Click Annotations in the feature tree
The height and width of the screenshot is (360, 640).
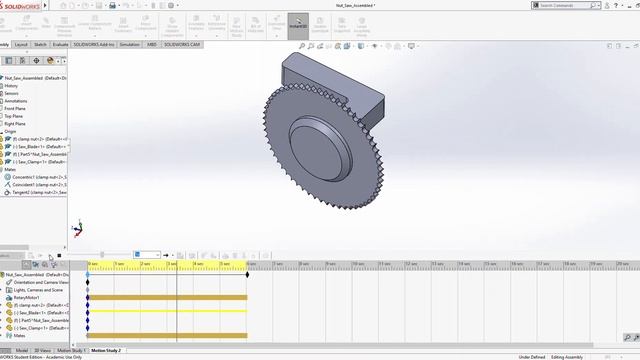tap(16, 101)
